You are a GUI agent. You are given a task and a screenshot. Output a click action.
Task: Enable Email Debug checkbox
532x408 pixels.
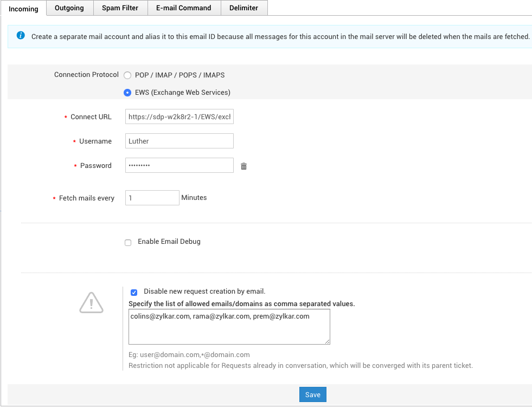[x=128, y=243]
